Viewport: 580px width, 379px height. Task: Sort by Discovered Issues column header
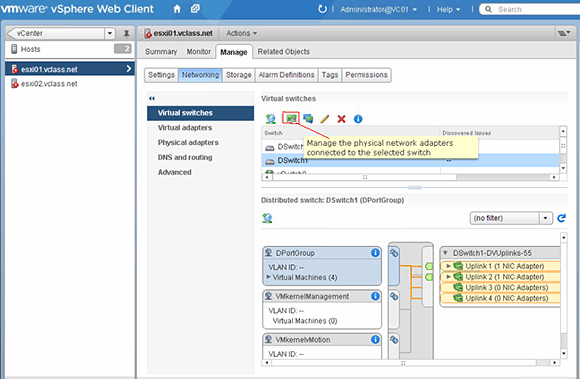pyautogui.click(x=499, y=133)
